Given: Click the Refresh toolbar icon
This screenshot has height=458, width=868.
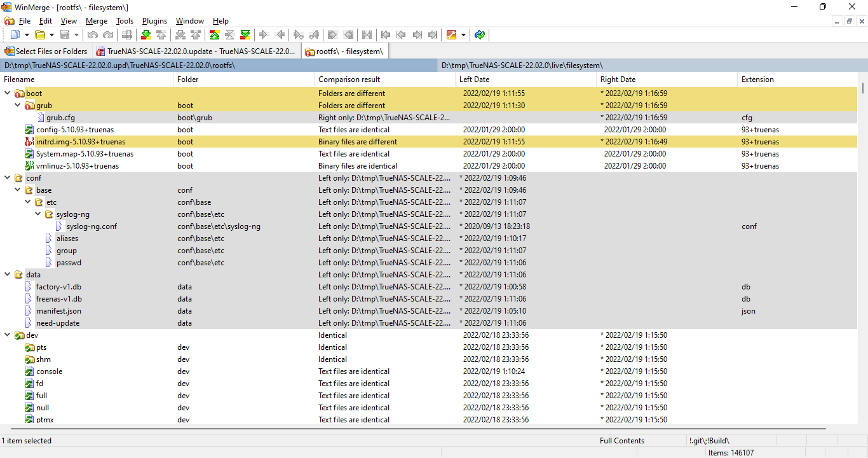Looking at the screenshot, I should [x=479, y=34].
